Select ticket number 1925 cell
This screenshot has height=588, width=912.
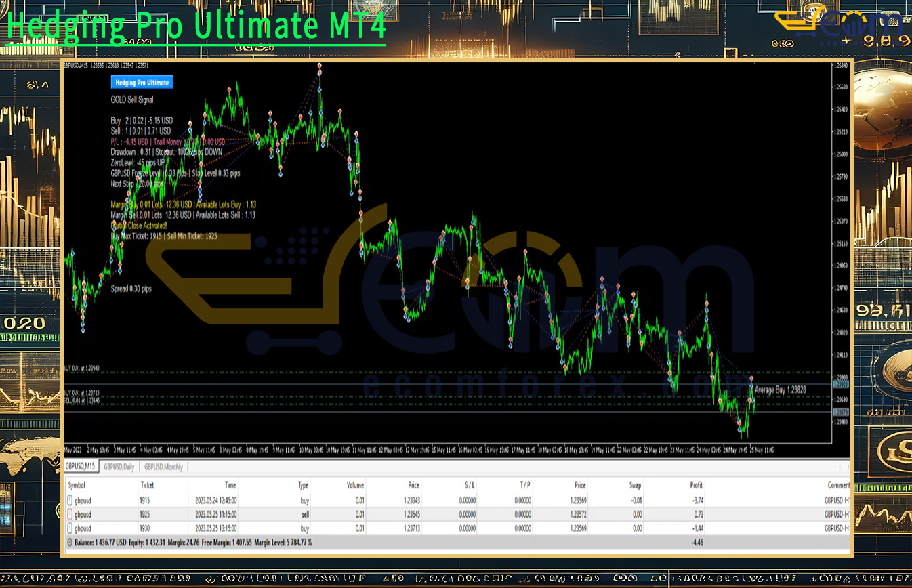click(146, 514)
